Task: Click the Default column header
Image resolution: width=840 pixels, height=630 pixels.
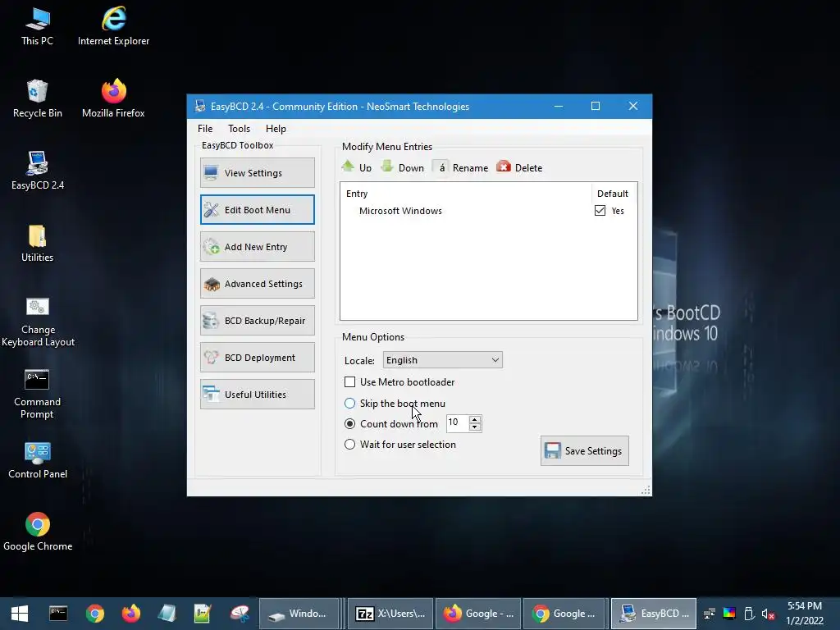Action: coord(613,194)
